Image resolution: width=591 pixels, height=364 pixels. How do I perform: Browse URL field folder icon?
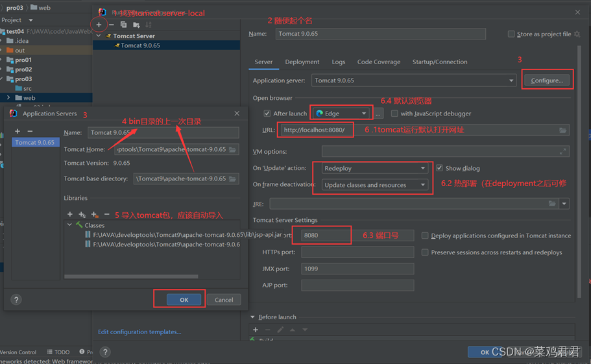tap(562, 130)
